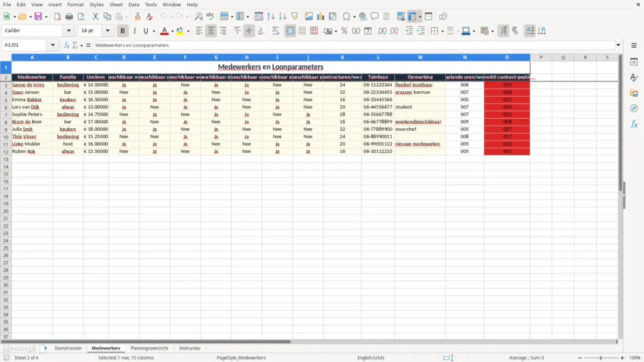644x362 pixels.
Task: Sort descending Z to A
Action: [x=282, y=16]
